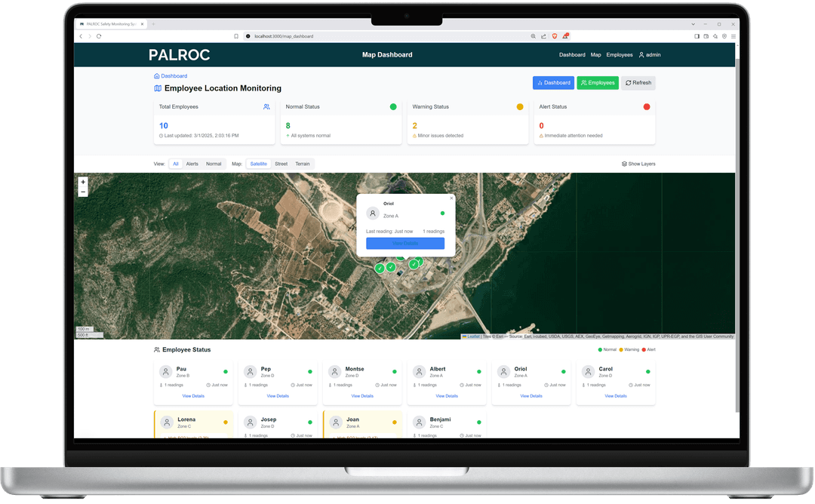Image resolution: width=815 pixels, height=504 pixels.
Task: Click the browser reload icon
Action: [99, 36]
